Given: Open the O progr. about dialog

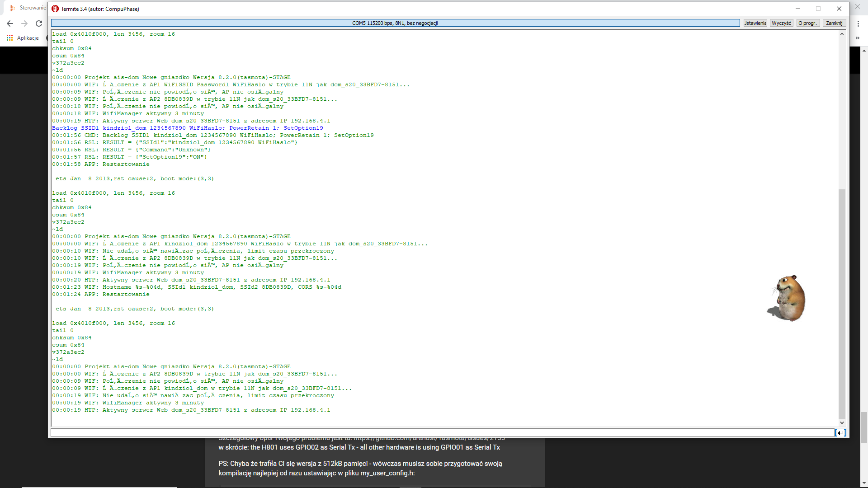Looking at the screenshot, I should click(807, 23).
